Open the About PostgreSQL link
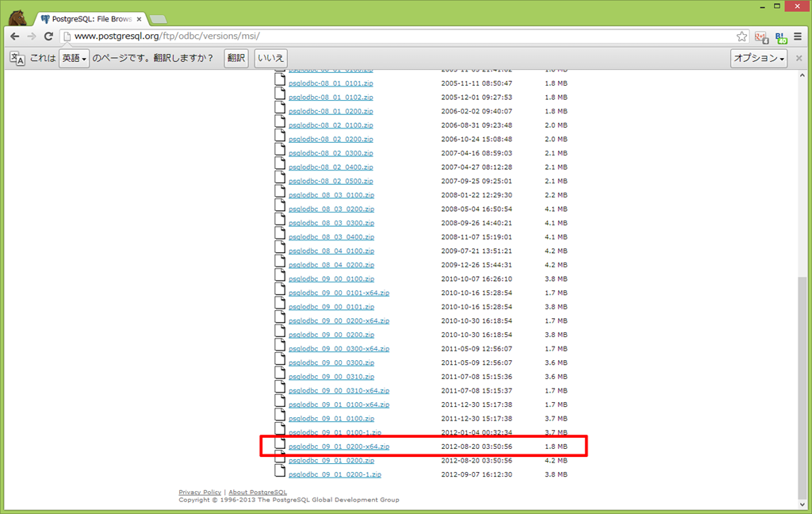 pos(258,493)
